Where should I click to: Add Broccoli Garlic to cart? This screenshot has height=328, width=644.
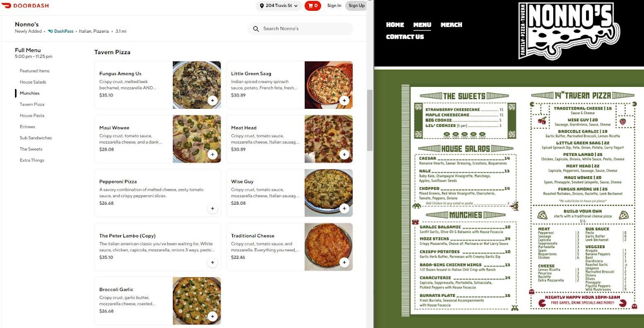(213, 317)
